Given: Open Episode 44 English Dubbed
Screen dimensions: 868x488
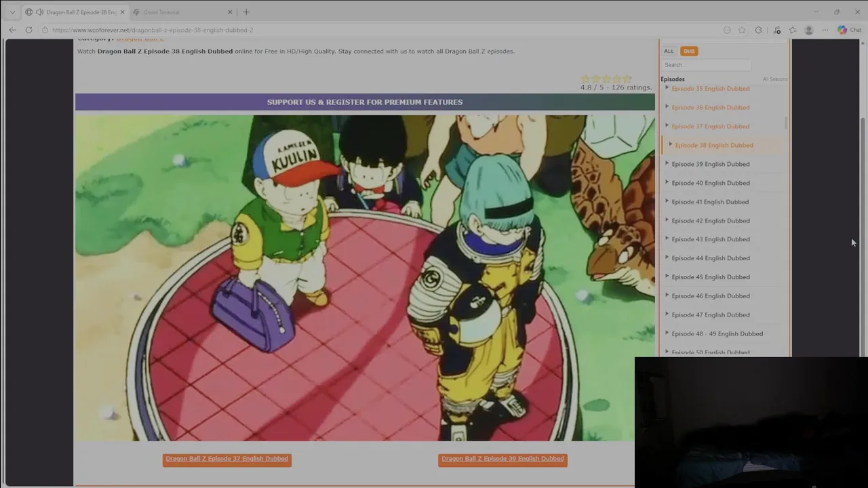Looking at the screenshot, I should [710, 258].
